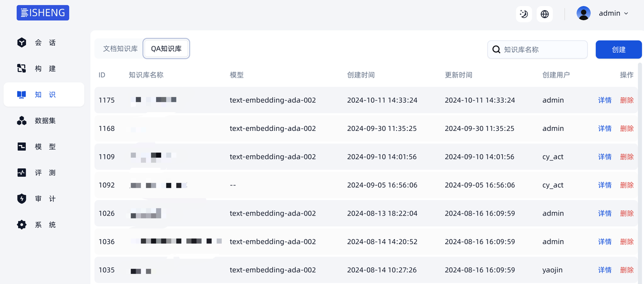Viewport: 644px width, 284px height.
Task: Open the 会话 chat icon in sidebar
Action: pyautogui.click(x=22, y=43)
